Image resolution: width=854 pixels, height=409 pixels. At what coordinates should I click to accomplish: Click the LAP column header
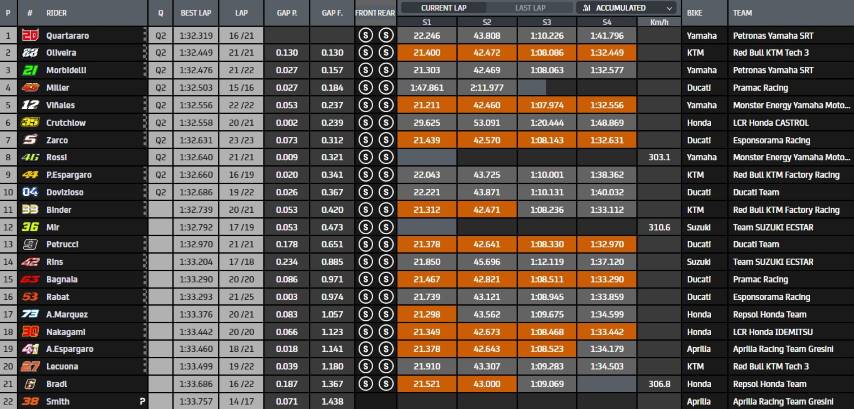241,13
